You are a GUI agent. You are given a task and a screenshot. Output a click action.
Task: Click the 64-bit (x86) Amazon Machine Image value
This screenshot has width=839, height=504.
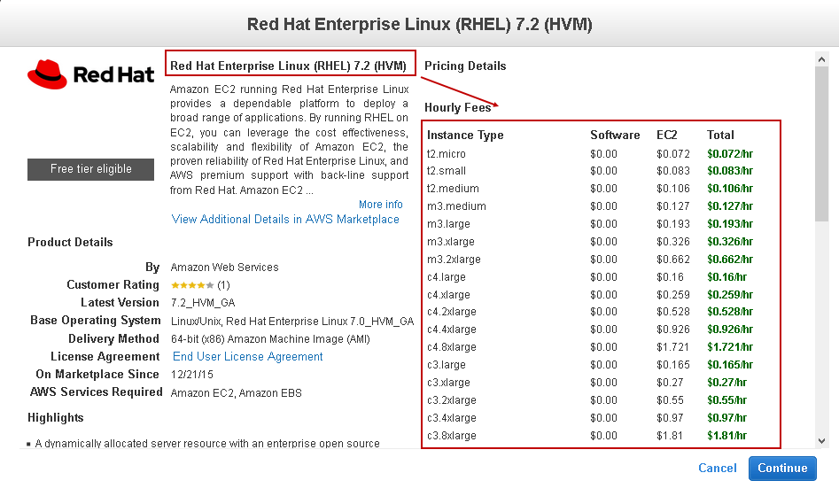click(x=270, y=339)
